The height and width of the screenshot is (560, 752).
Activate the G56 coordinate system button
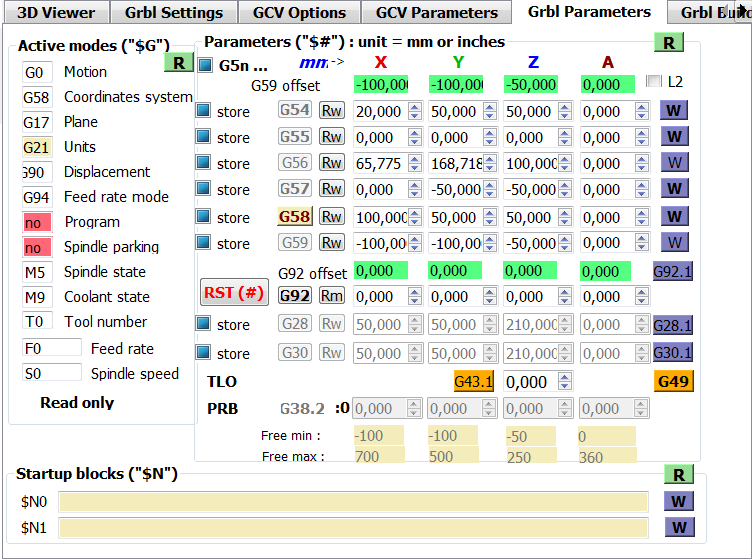click(x=295, y=163)
